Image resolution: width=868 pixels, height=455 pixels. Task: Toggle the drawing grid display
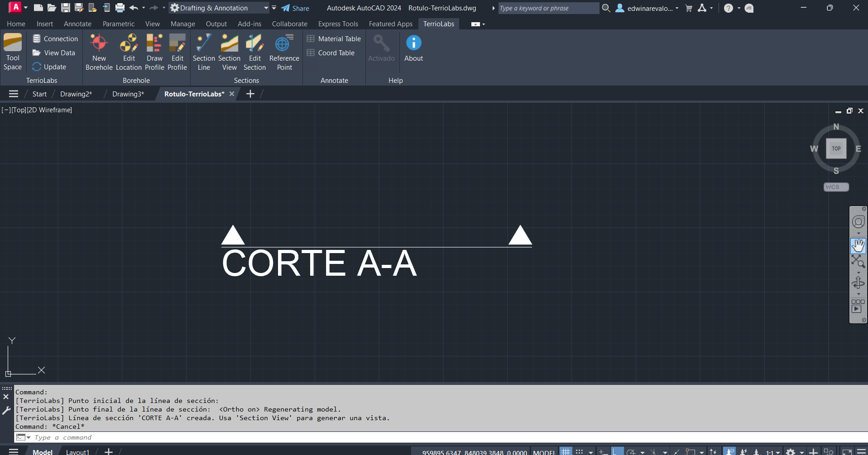tap(566, 451)
